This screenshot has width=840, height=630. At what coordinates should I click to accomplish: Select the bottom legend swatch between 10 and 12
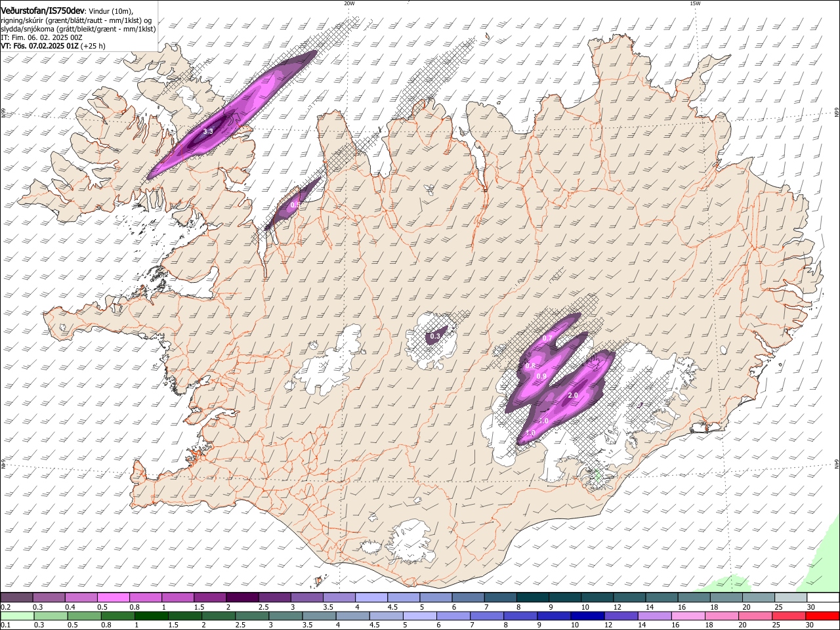pos(588,616)
